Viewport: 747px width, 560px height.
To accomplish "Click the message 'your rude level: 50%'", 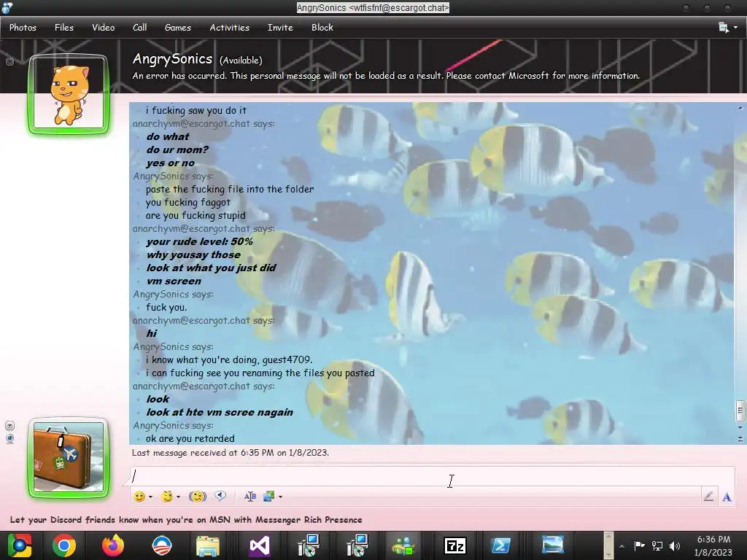I will (200, 241).
